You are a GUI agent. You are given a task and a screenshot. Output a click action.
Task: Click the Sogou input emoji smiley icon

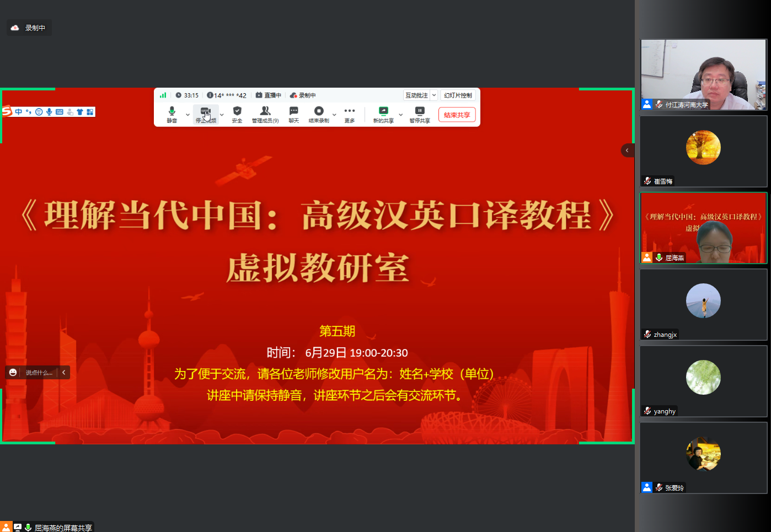(x=39, y=112)
